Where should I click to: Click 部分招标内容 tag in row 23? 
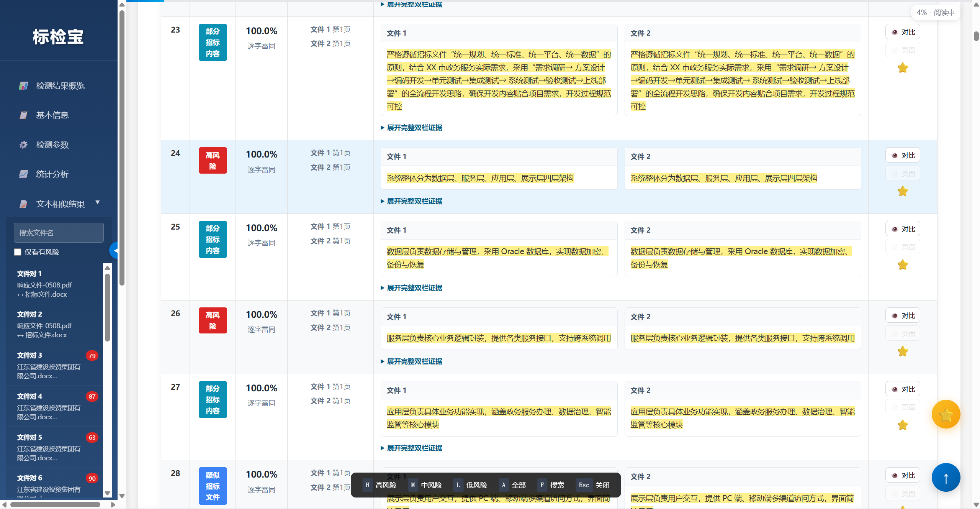[213, 43]
